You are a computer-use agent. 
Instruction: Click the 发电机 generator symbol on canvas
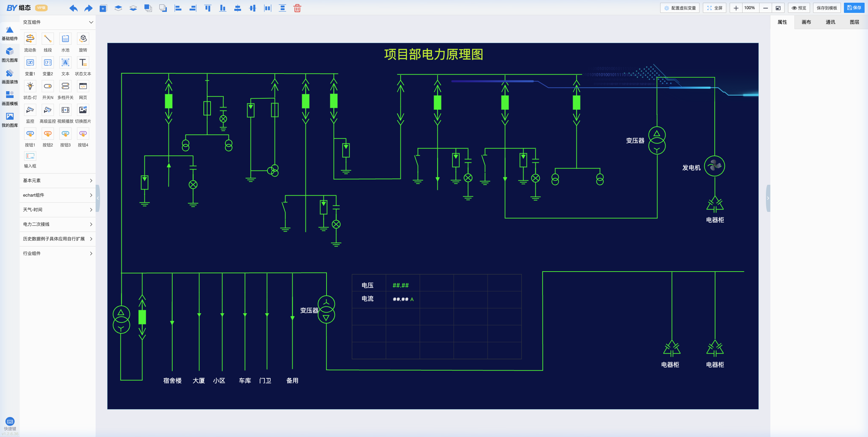click(714, 166)
